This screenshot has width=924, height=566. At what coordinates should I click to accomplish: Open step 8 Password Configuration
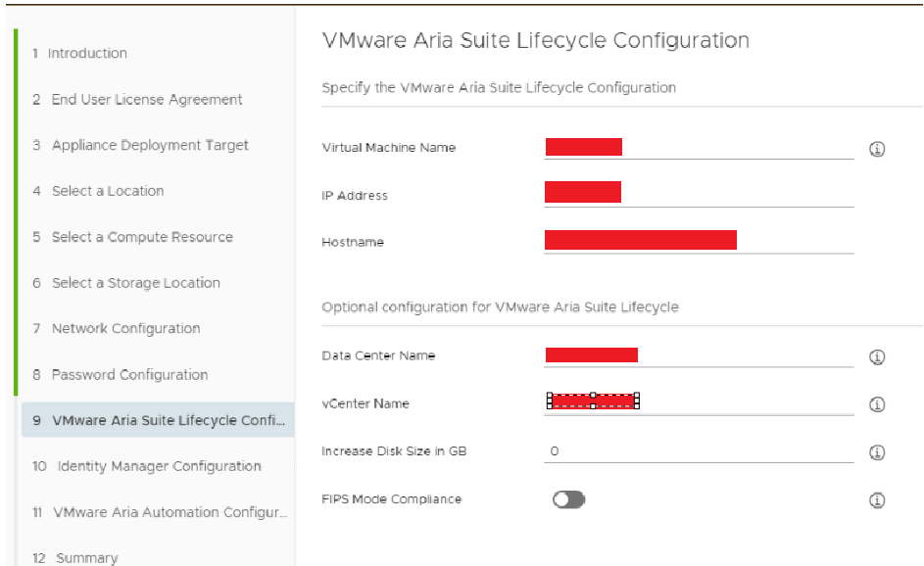(121, 375)
